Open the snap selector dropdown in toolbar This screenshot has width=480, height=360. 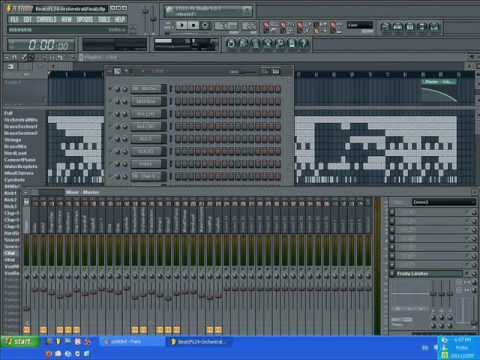click(x=360, y=25)
